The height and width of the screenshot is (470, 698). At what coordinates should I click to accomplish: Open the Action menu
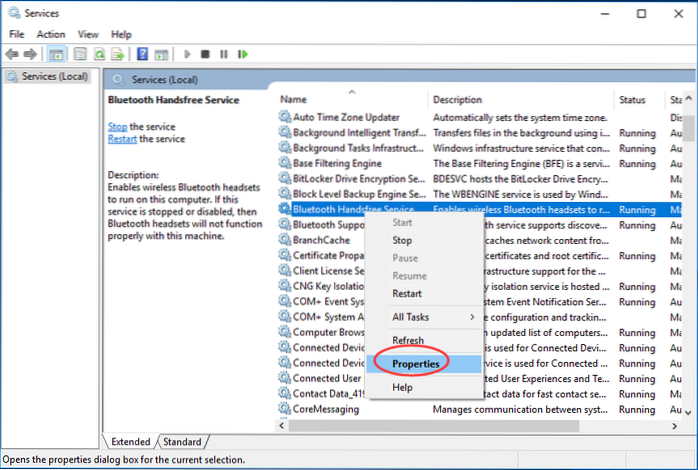pos(51,34)
